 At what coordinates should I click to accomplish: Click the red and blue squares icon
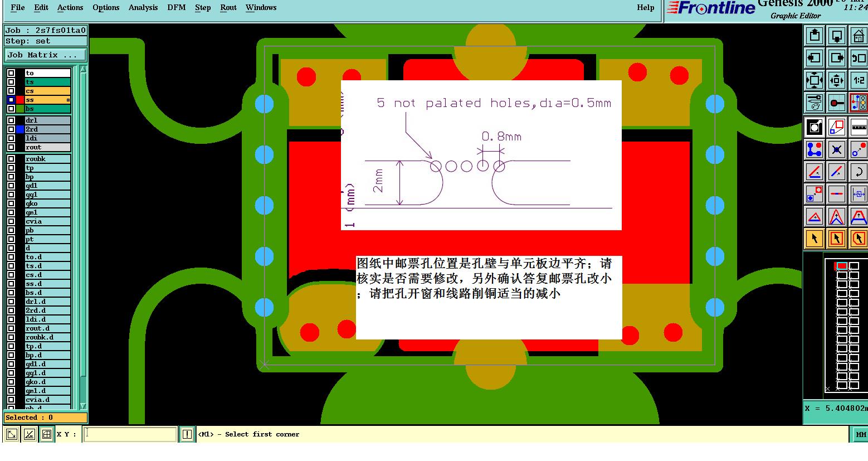coord(837,128)
